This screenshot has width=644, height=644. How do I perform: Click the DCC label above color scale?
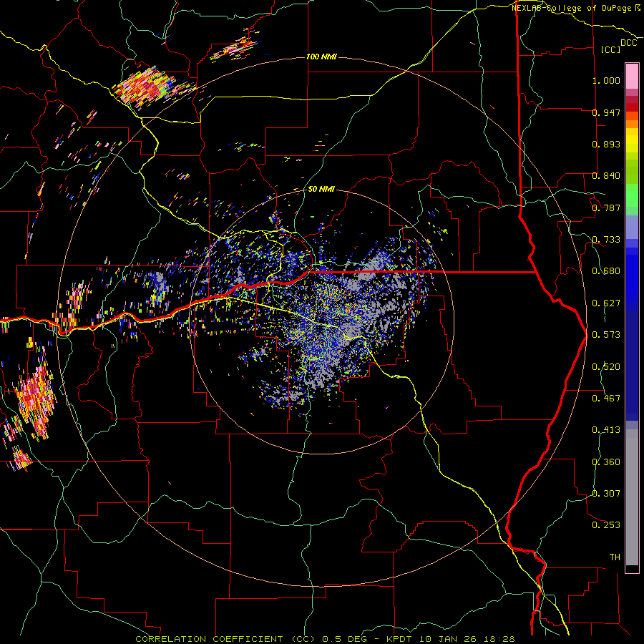point(628,43)
